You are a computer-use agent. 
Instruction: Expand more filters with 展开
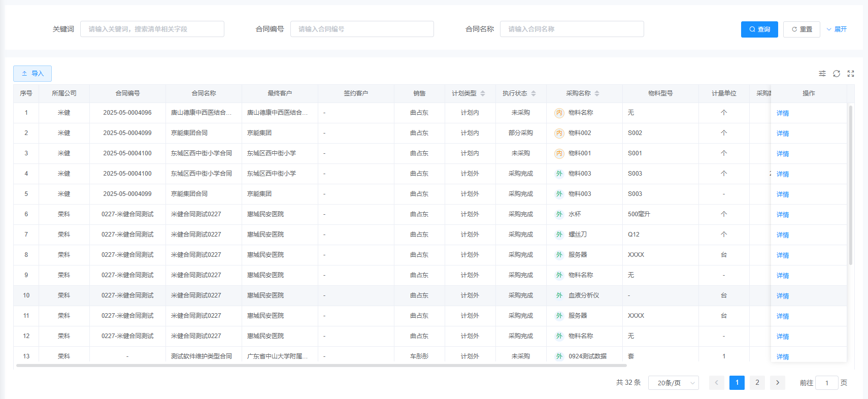click(x=837, y=29)
